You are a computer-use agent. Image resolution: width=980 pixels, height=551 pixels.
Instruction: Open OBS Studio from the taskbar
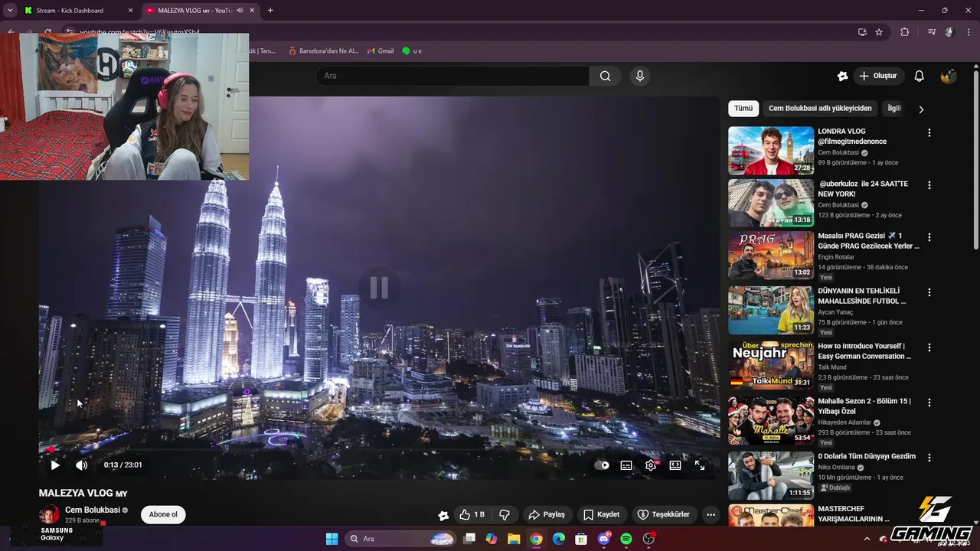tap(649, 539)
